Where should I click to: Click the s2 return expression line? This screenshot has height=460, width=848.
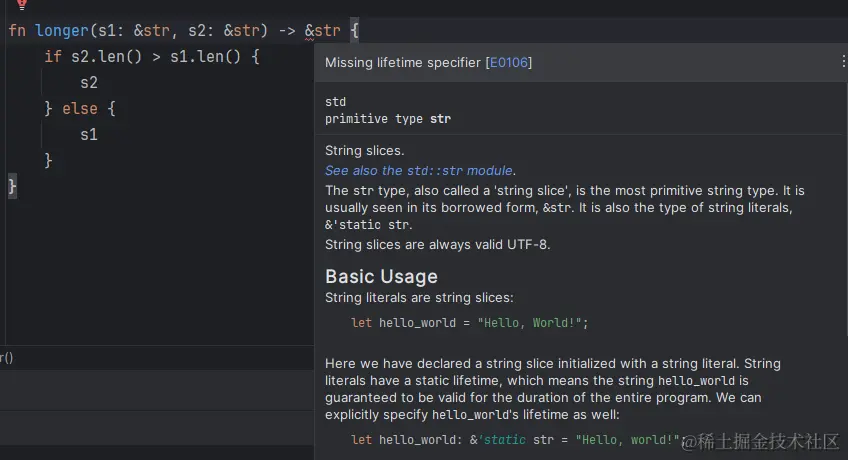pos(89,83)
